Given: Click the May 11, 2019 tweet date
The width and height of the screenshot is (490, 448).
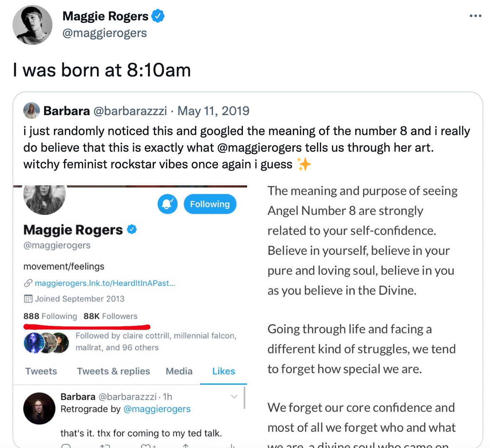Looking at the screenshot, I should point(213,111).
